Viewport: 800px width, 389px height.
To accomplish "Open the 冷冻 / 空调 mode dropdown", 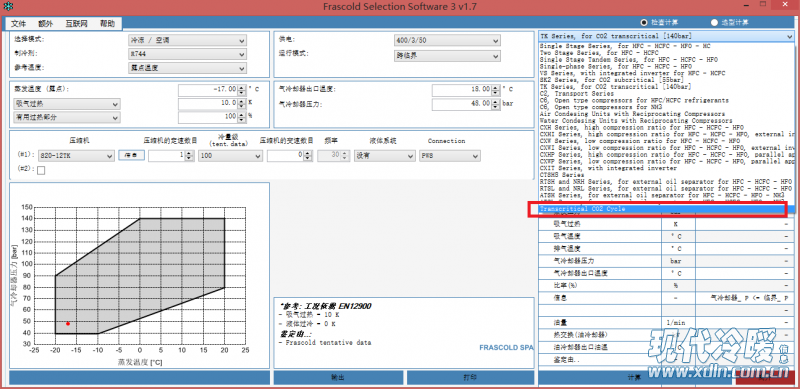I will click(x=187, y=41).
